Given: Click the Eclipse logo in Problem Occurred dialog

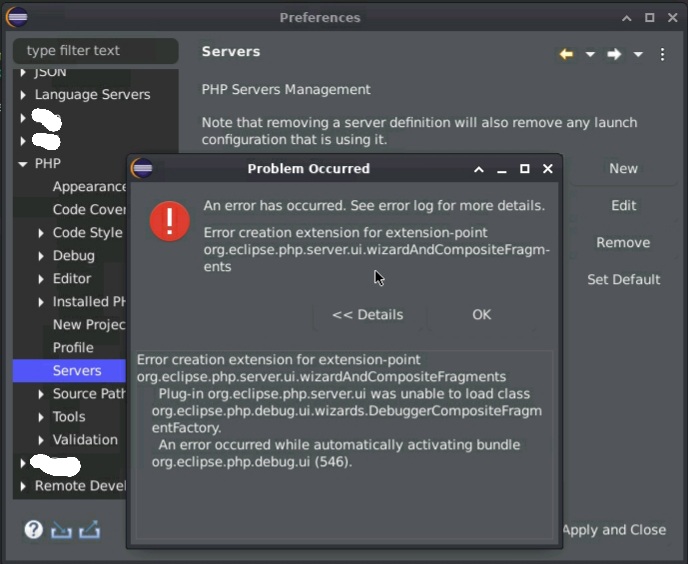Looking at the screenshot, I should pyautogui.click(x=142, y=168).
